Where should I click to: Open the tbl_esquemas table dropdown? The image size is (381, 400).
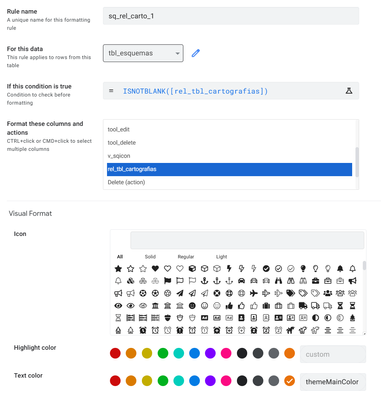pyautogui.click(x=143, y=53)
